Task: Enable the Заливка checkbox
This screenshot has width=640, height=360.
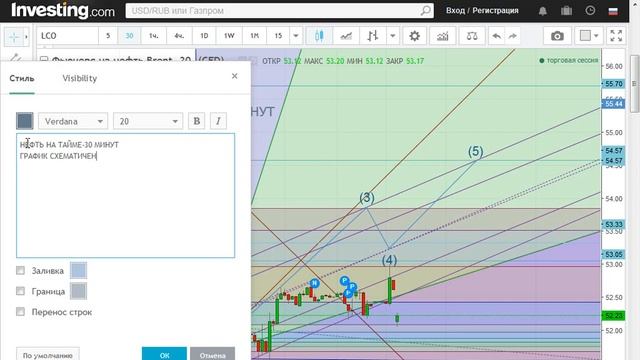Action: [x=20, y=271]
